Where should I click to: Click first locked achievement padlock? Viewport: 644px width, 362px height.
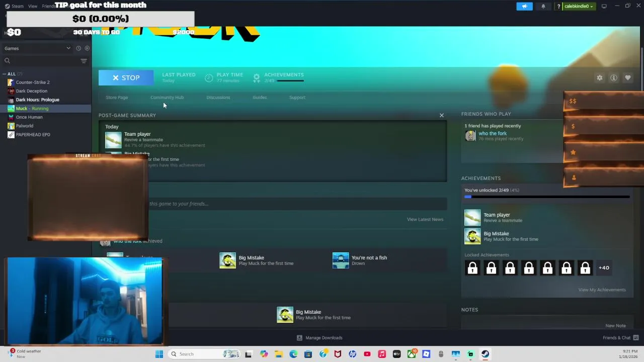(472, 268)
